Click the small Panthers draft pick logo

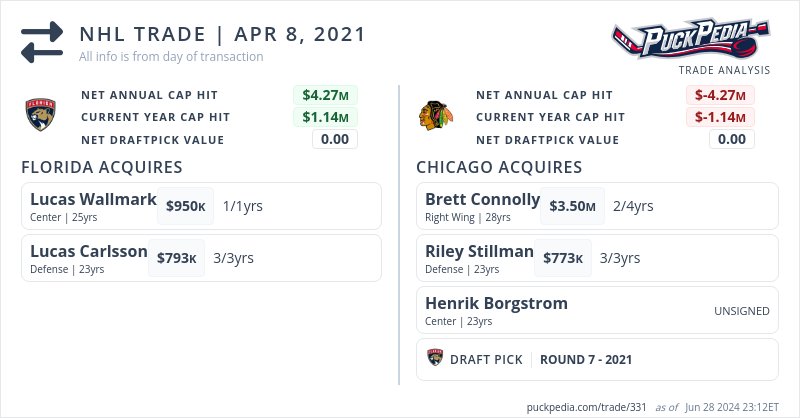(x=435, y=359)
